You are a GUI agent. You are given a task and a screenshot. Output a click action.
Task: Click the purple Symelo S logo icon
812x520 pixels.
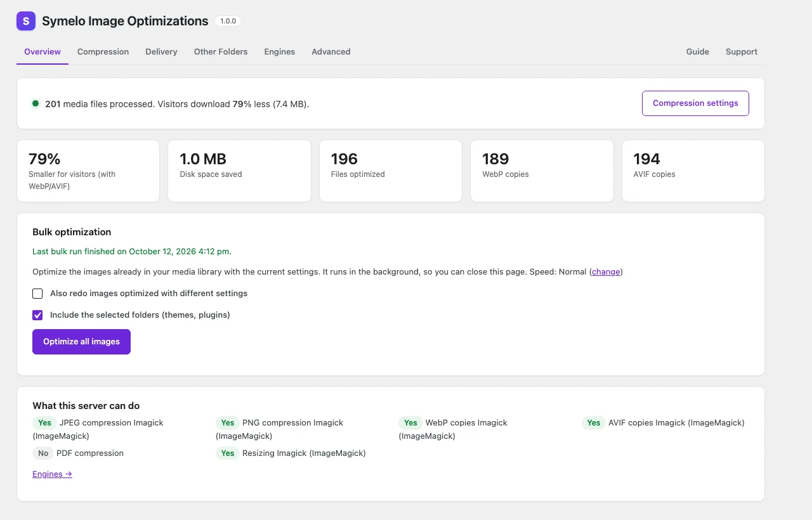tap(26, 21)
